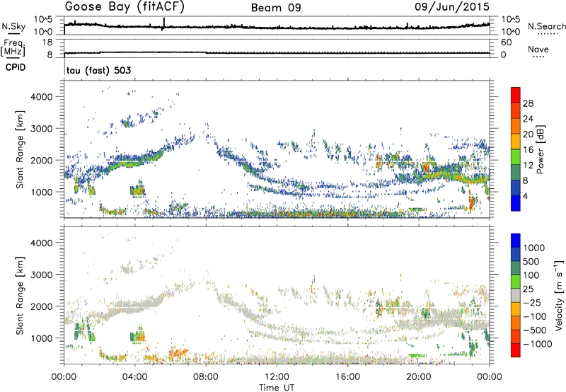Click the "Nave" legend label

(x=538, y=49)
